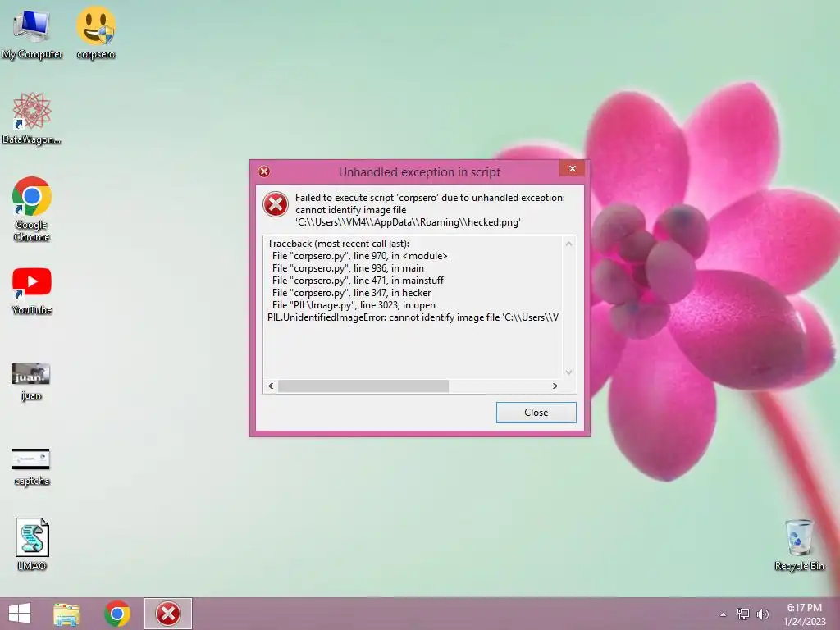Screen dimensions: 840x630
Task: Close the dialog using title bar X
Action: [572, 169]
